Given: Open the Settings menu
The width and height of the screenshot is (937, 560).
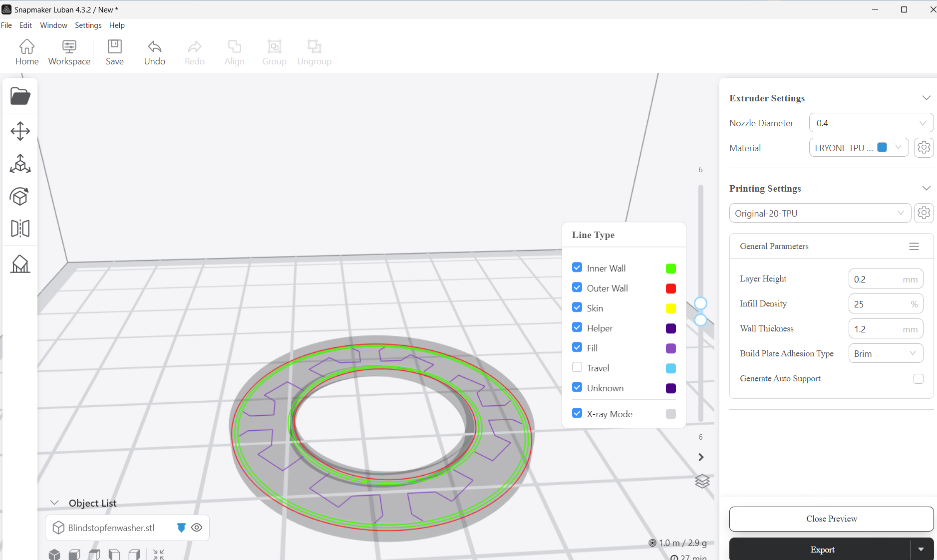Looking at the screenshot, I should (x=88, y=25).
